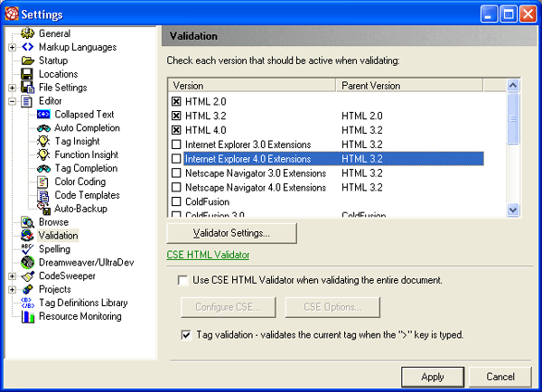This screenshot has width=542, height=392.
Task: Select the Spelling settings page
Action: [54, 249]
